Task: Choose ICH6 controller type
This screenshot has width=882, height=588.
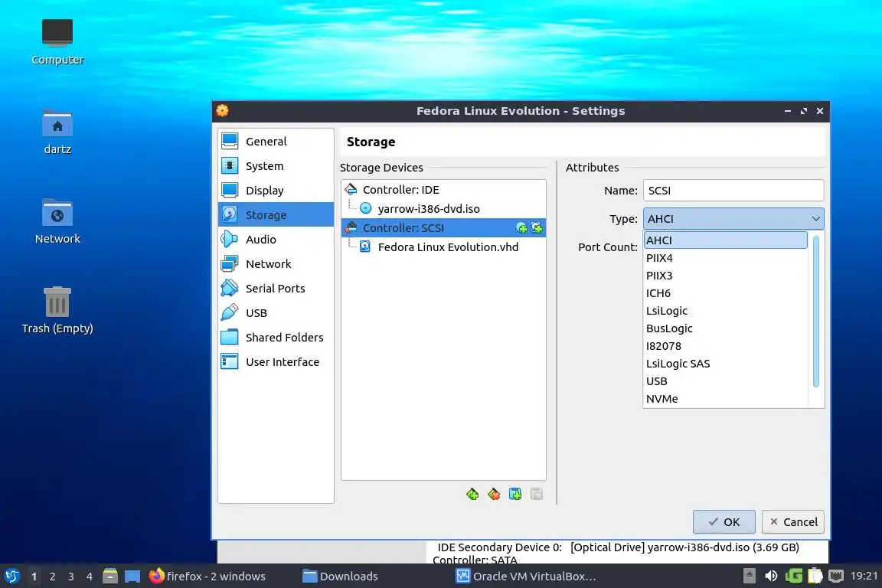Action: click(726, 293)
